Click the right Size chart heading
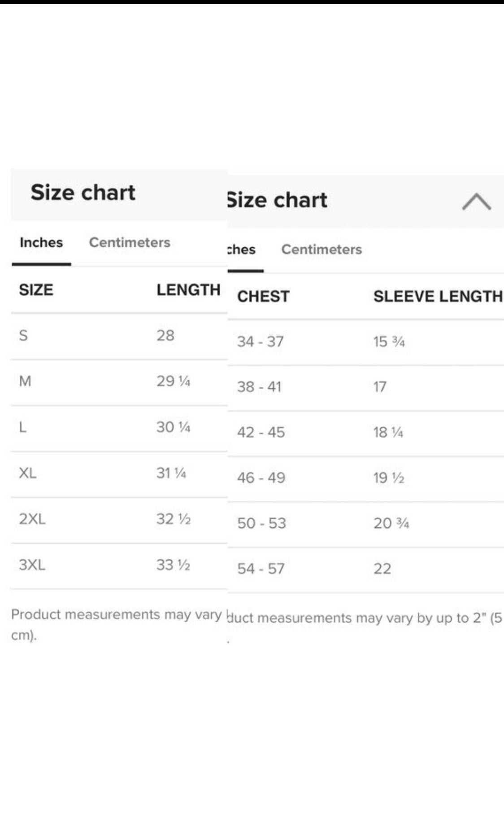This screenshot has height=833, width=504. 278,200
